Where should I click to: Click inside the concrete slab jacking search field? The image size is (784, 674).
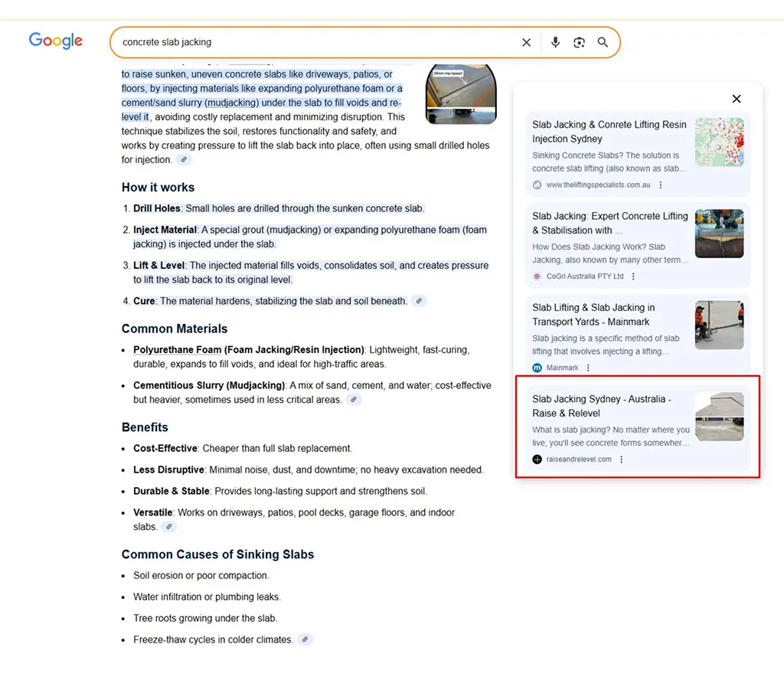tap(306, 43)
